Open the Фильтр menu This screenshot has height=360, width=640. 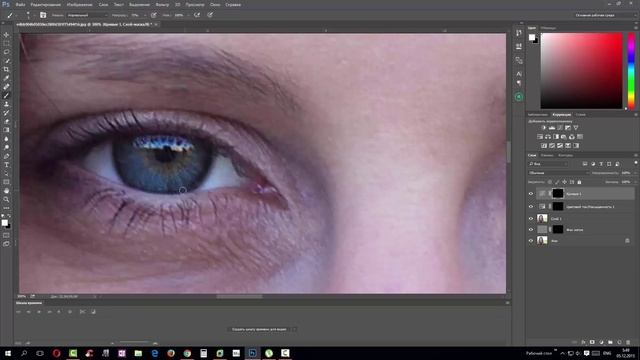[162, 4]
